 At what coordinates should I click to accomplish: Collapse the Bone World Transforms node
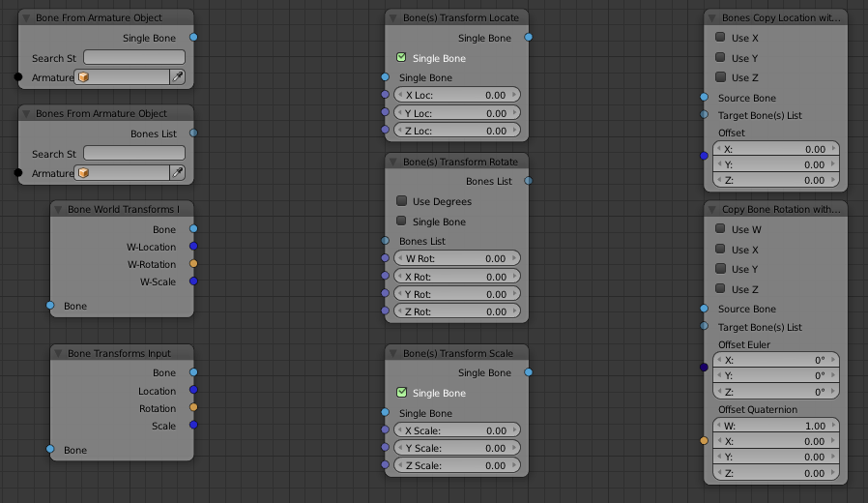click(x=58, y=209)
